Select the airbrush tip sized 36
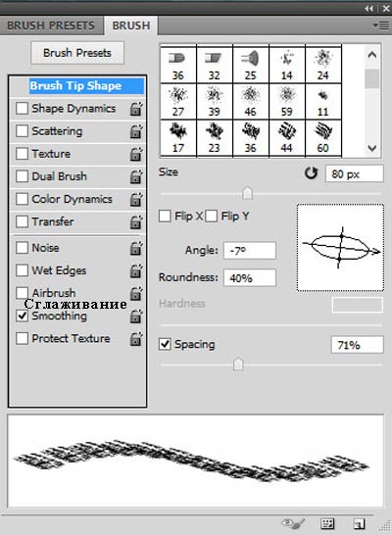392x535 pixels. 178,64
